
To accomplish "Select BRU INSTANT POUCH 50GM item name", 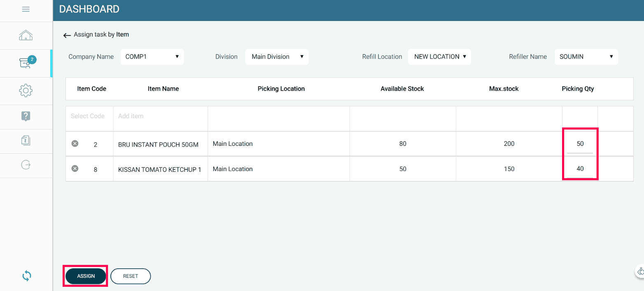I will tap(159, 145).
